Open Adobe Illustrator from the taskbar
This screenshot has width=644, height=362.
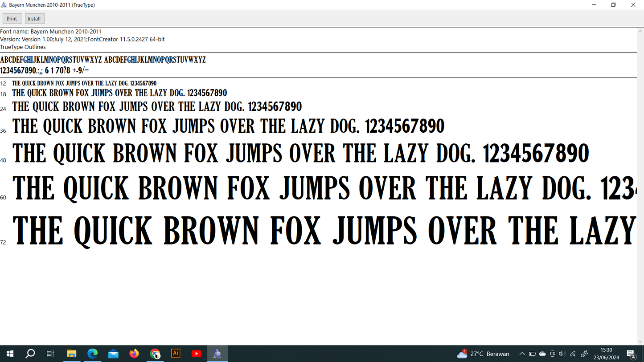(176, 354)
